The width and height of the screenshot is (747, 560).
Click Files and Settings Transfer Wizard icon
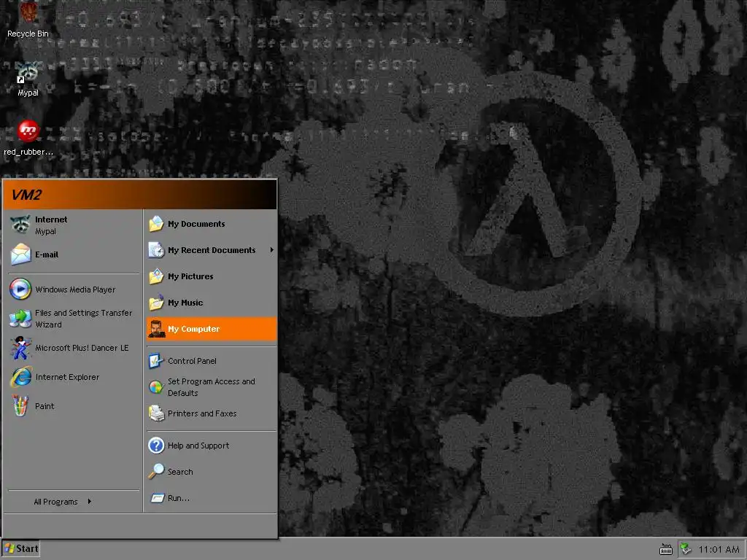coord(20,318)
